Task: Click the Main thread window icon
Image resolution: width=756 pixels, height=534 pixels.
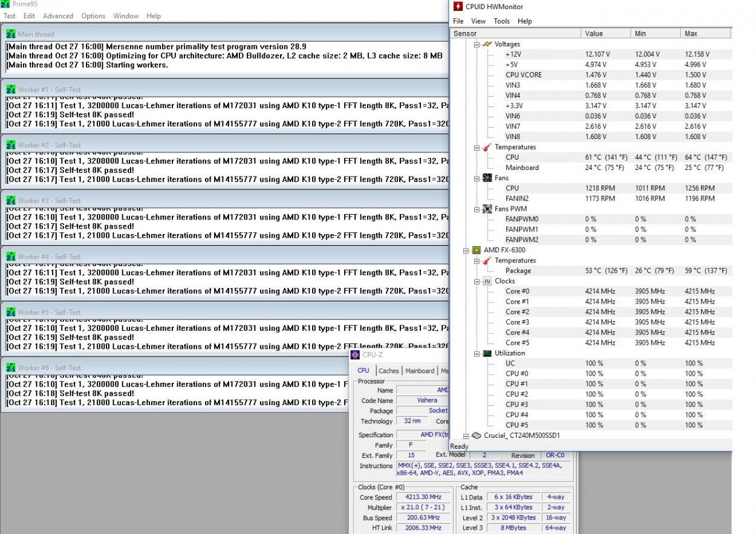Action: pos(11,34)
